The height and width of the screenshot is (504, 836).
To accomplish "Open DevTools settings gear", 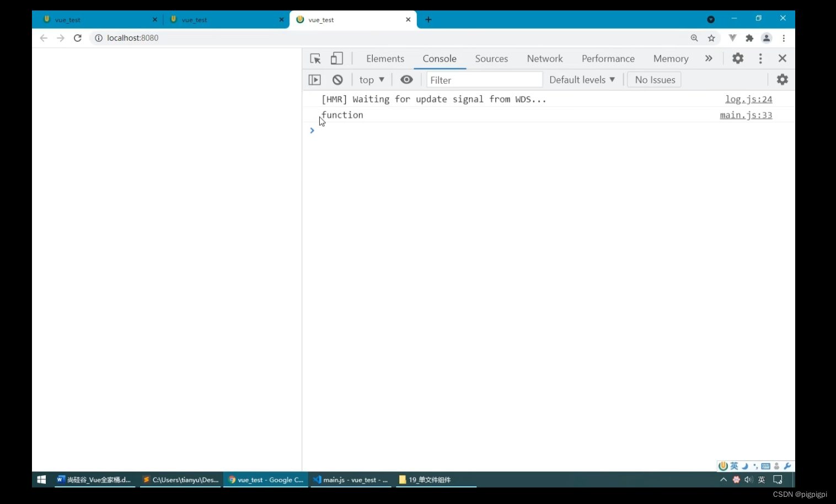I will coord(738,58).
